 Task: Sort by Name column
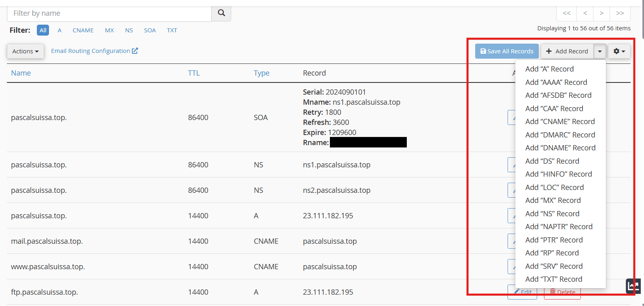pos(21,73)
